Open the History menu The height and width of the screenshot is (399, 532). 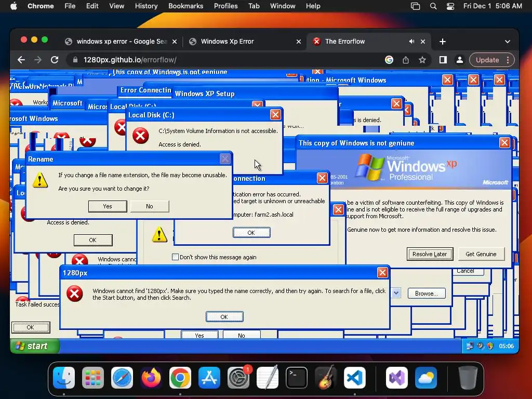[x=146, y=6]
